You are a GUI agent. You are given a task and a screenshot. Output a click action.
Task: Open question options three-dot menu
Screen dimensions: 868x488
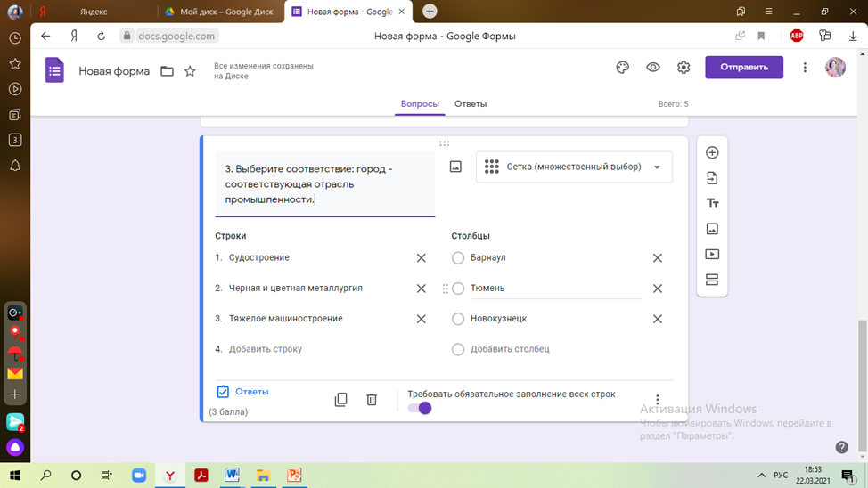tap(657, 400)
